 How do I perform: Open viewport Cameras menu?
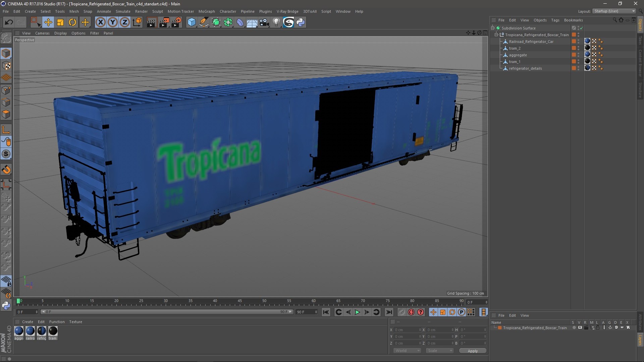pos(42,33)
